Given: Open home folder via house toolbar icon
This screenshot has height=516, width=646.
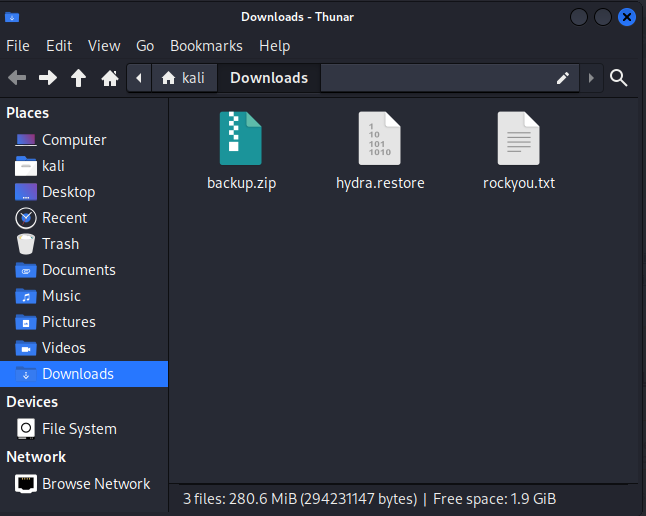Looking at the screenshot, I should pos(110,77).
